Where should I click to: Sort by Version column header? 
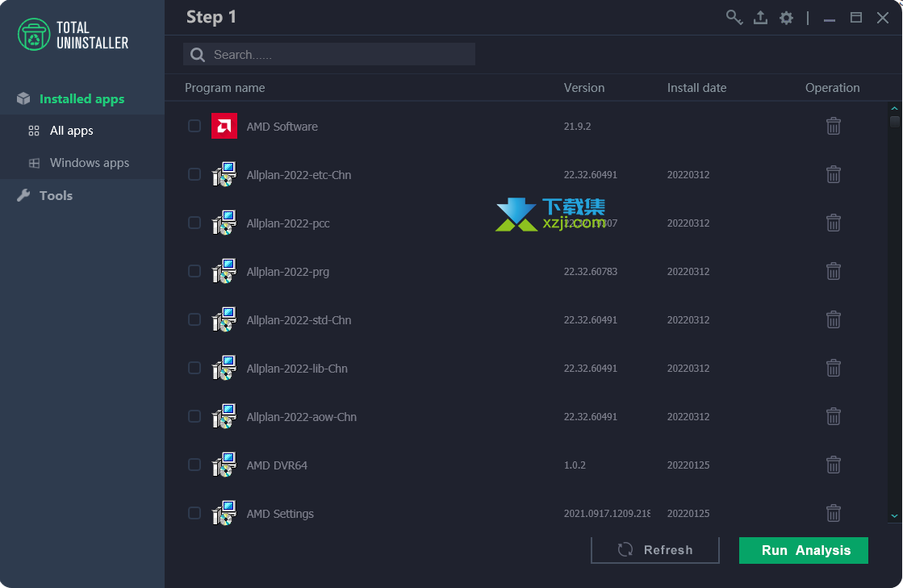click(x=584, y=87)
